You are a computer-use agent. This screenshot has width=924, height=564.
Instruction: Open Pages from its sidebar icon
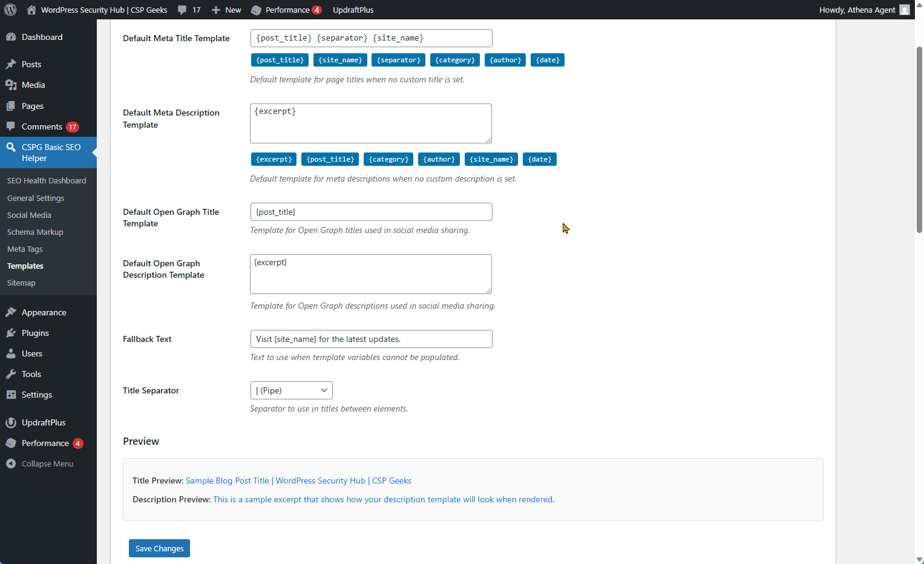(11, 106)
